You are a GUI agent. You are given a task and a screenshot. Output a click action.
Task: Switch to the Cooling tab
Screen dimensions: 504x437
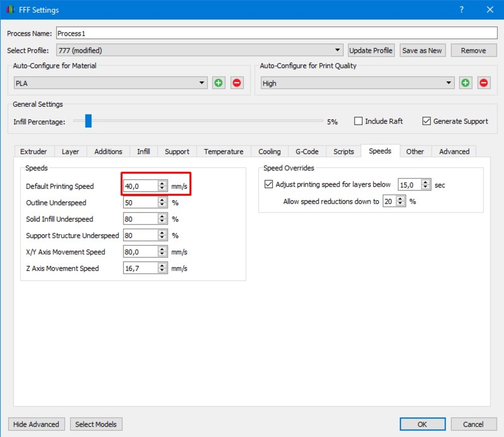pyautogui.click(x=270, y=152)
